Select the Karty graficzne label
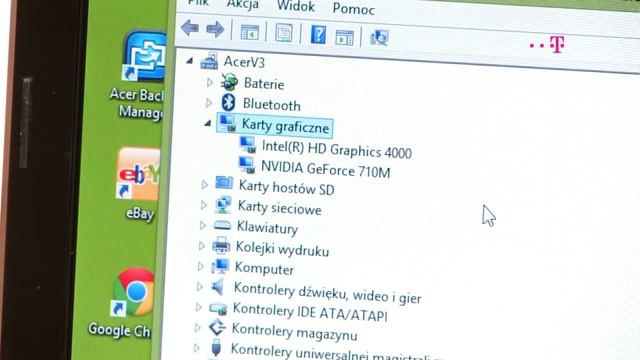Viewport: 640px width, 360px height. [x=285, y=126]
